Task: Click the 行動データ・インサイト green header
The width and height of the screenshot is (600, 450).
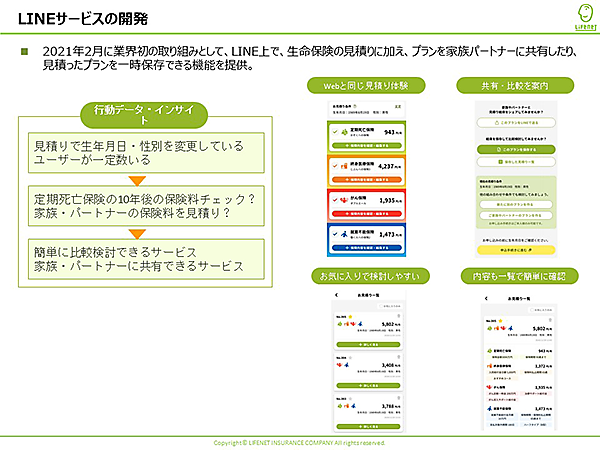Action: (144, 115)
